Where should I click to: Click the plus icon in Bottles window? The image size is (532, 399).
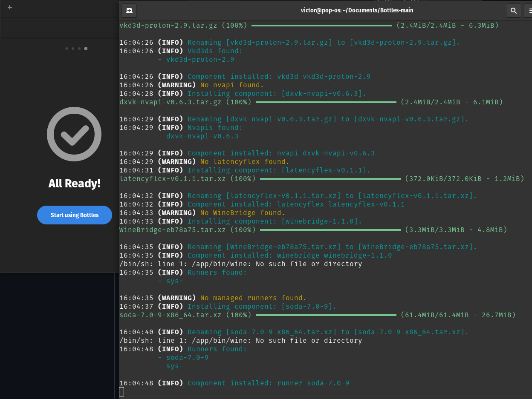(x=10, y=7)
